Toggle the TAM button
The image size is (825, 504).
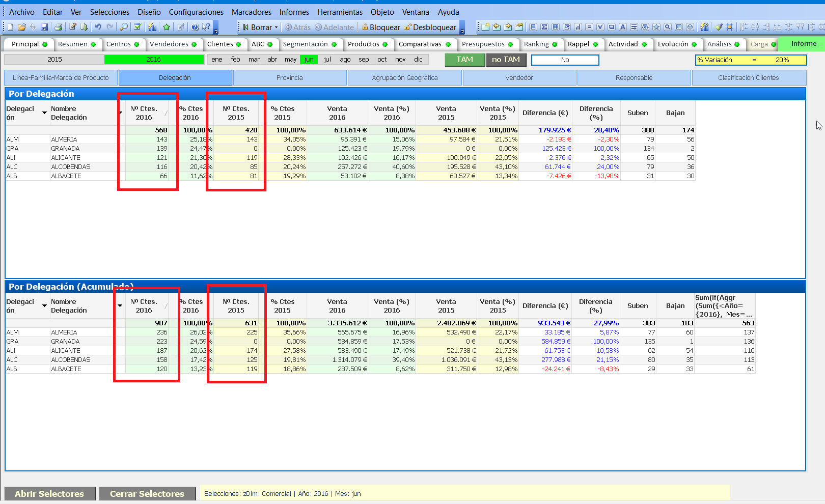tap(465, 60)
